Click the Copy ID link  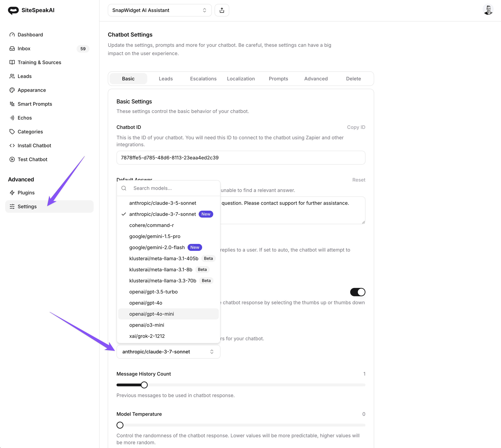click(x=356, y=127)
